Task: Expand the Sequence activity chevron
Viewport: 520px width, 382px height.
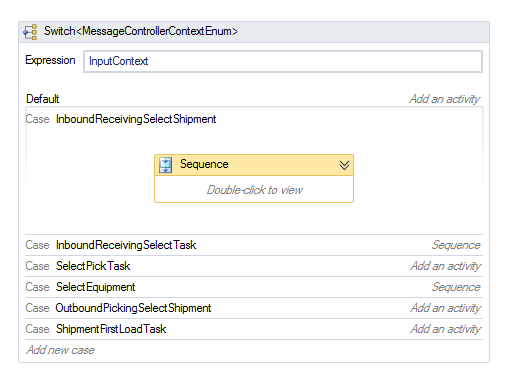Action: 344,165
